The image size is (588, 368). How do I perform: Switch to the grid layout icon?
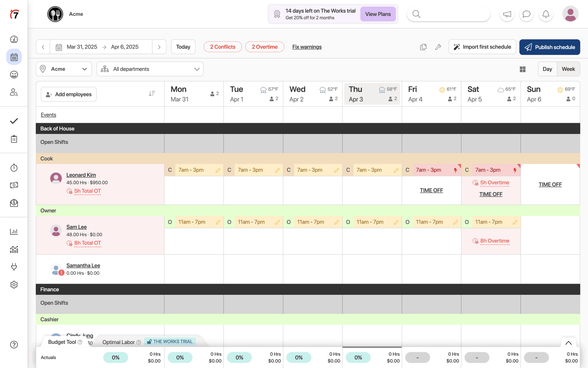click(x=523, y=69)
